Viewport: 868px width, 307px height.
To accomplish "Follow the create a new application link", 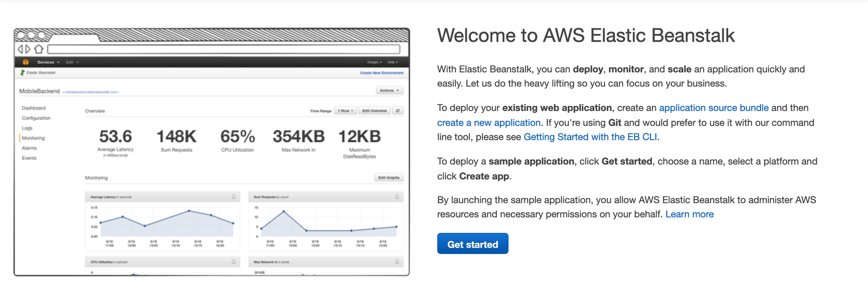I will tap(489, 123).
